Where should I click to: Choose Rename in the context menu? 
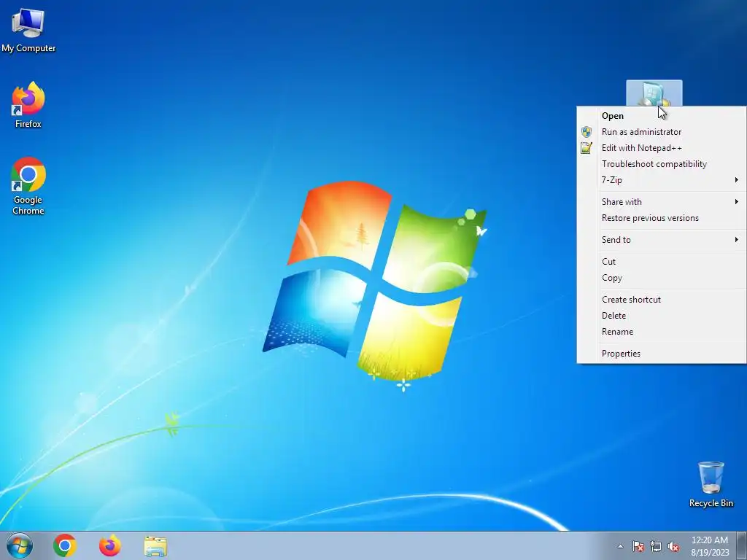point(661,332)
